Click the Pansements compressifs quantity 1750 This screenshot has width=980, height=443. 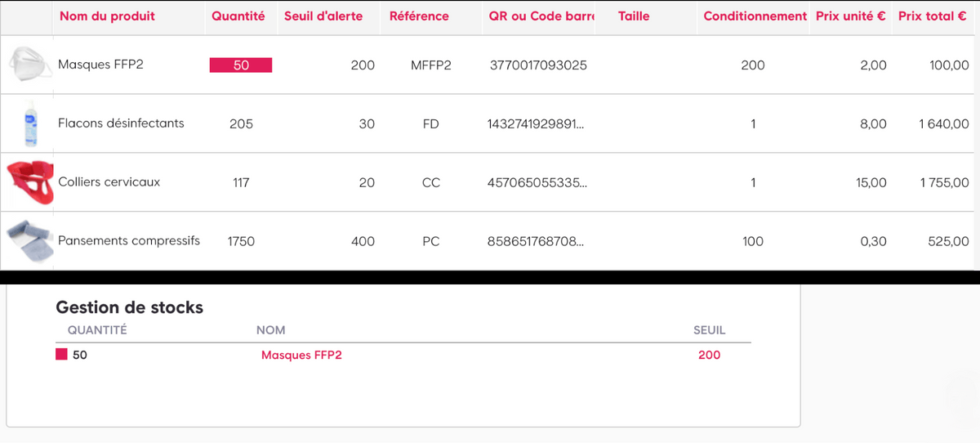[x=241, y=241]
